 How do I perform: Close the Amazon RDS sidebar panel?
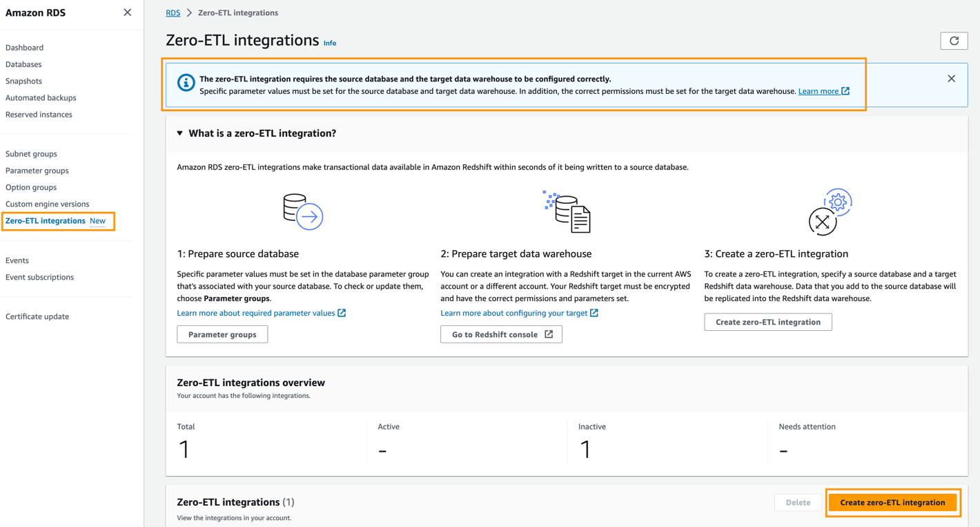[x=128, y=12]
